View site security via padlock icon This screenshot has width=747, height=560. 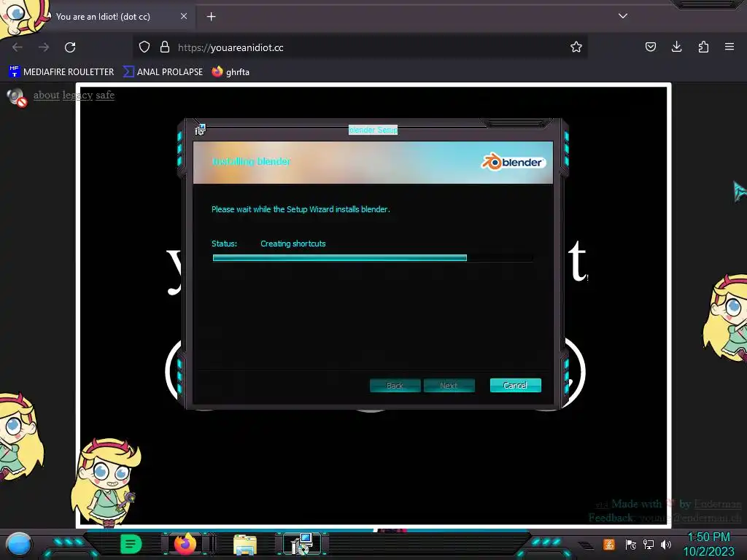tap(165, 47)
